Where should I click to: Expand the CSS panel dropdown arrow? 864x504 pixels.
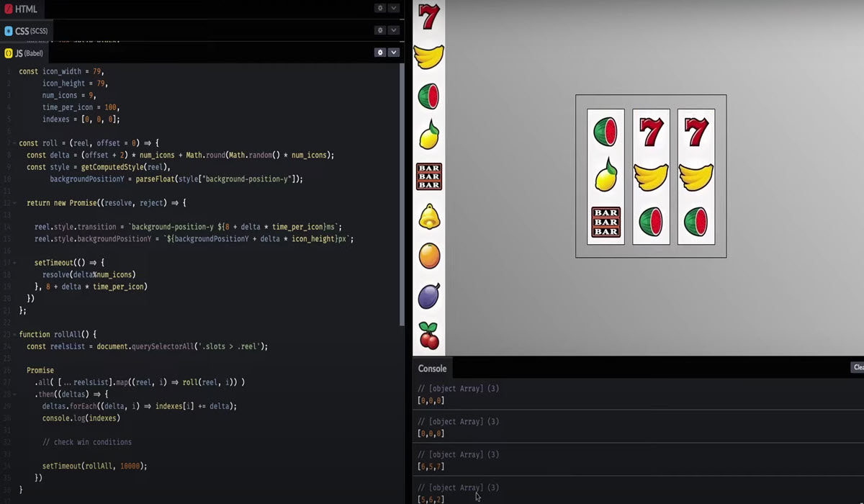pyautogui.click(x=394, y=30)
